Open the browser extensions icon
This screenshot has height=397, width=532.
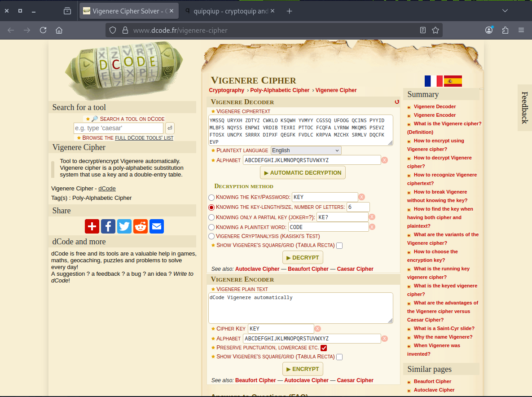click(x=505, y=30)
